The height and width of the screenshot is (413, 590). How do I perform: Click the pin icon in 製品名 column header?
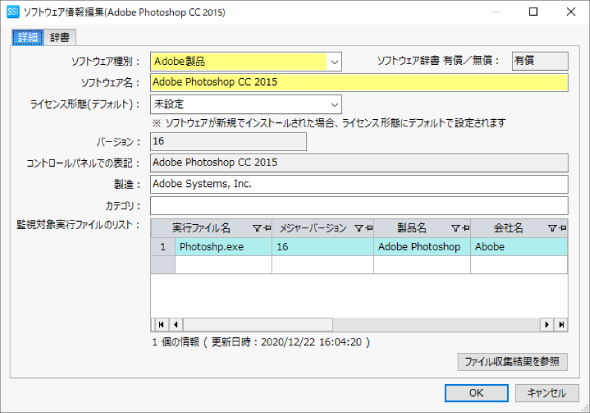pos(465,228)
